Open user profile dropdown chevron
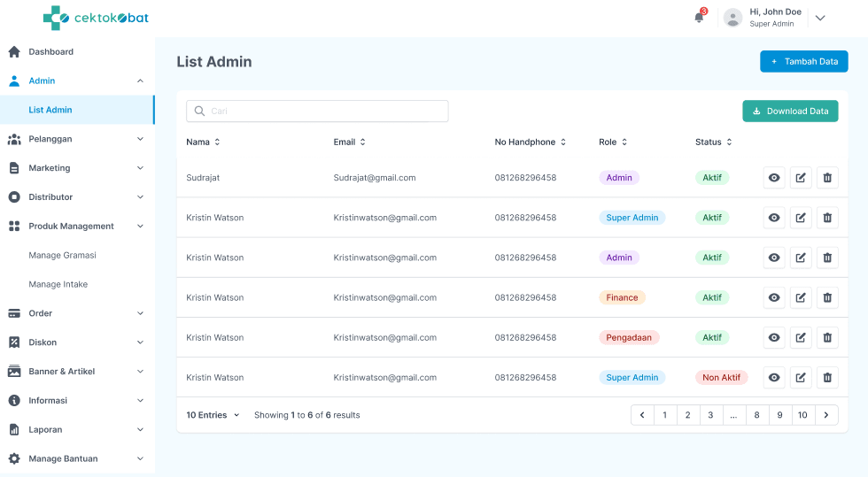Screen dimensions: 868x477 click(x=820, y=18)
